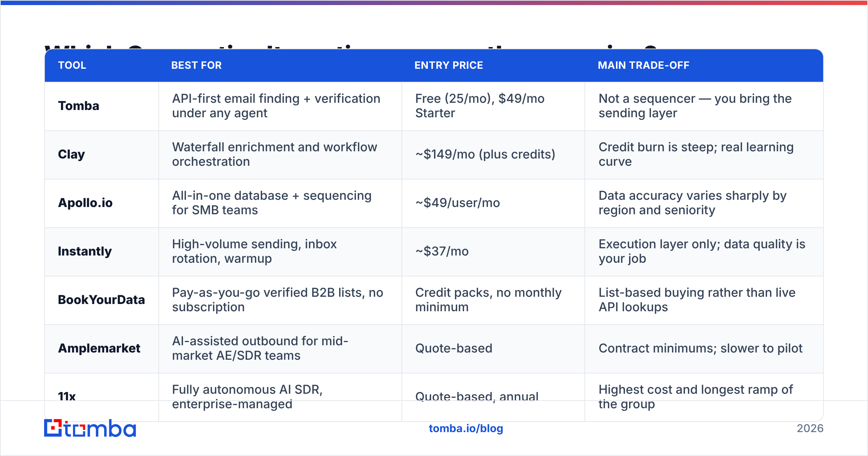Click '~$149/mo (plus credits)' price
Image resolution: width=868 pixels, height=456 pixels.
(493, 155)
